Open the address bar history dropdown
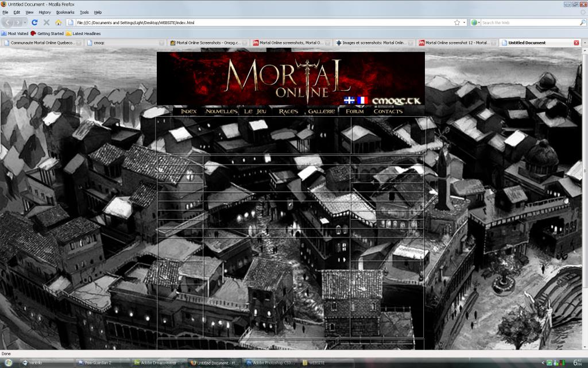The height and width of the screenshot is (368, 588). point(464,22)
